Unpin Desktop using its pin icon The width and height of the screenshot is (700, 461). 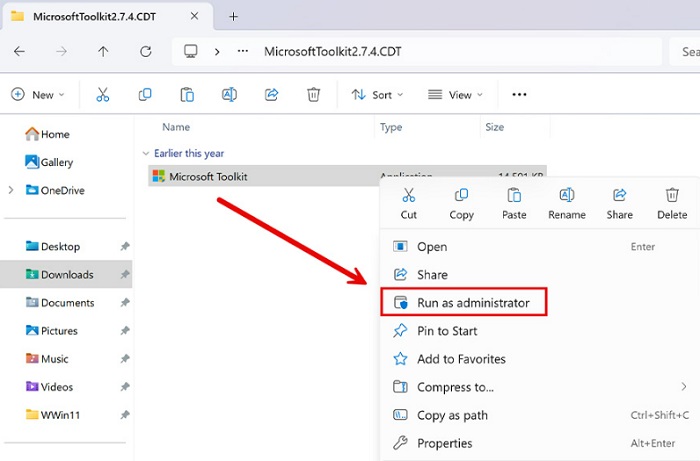coord(125,246)
